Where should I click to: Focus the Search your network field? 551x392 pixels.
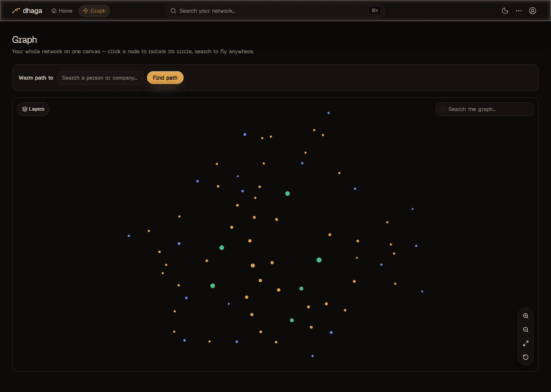click(x=275, y=11)
